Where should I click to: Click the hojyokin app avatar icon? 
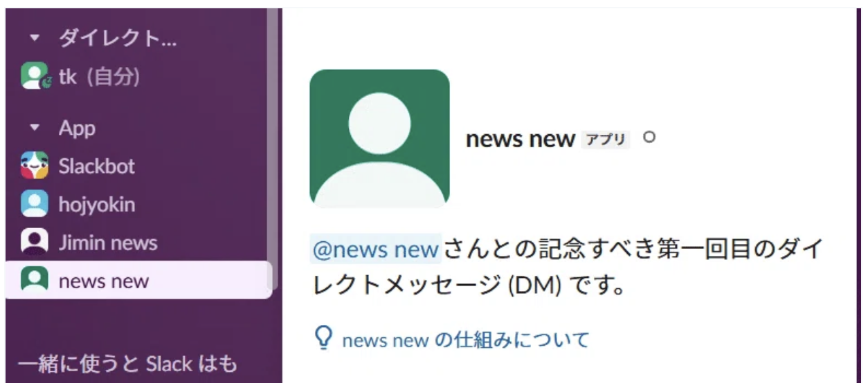35,205
